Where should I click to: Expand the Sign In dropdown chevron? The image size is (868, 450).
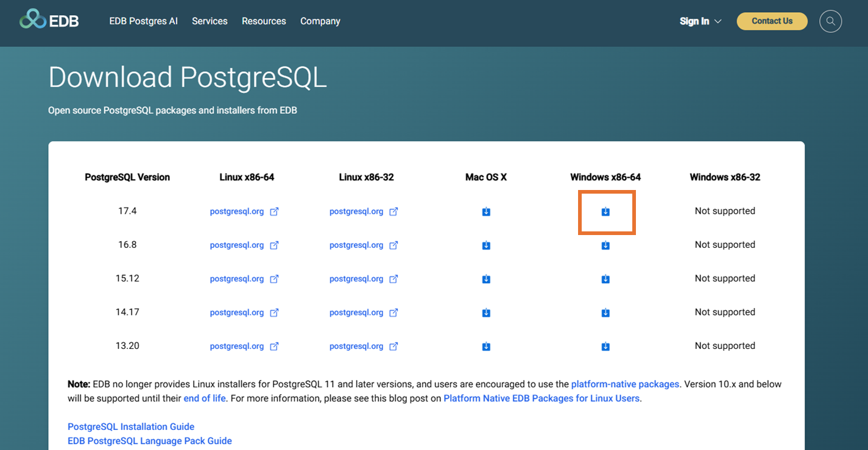pos(718,21)
